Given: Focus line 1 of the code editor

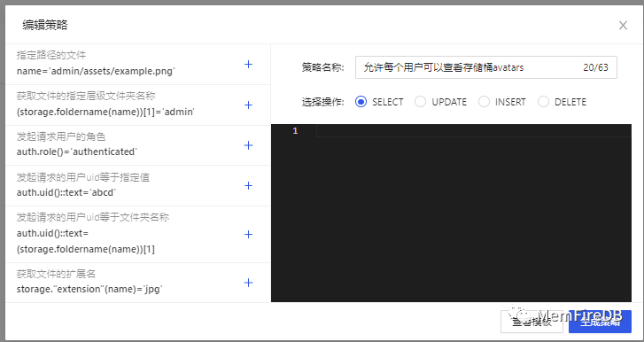Looking at the screenshot, I should (474, 131).
